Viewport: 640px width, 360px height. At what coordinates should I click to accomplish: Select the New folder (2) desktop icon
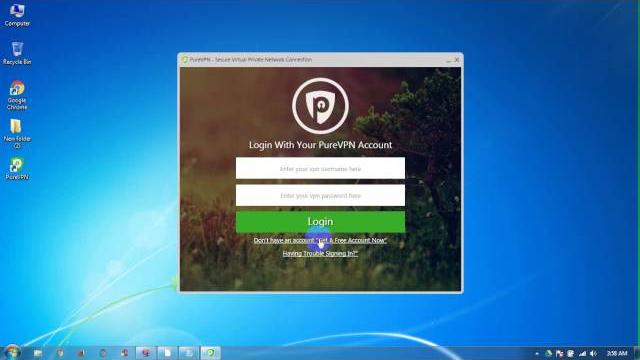17,133
